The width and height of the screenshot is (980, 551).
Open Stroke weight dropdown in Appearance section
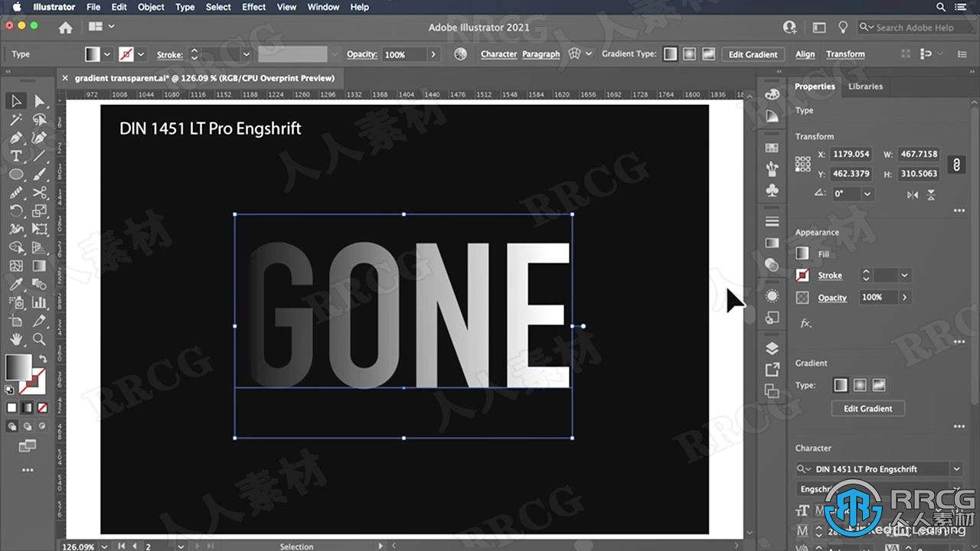click(905, 275)
